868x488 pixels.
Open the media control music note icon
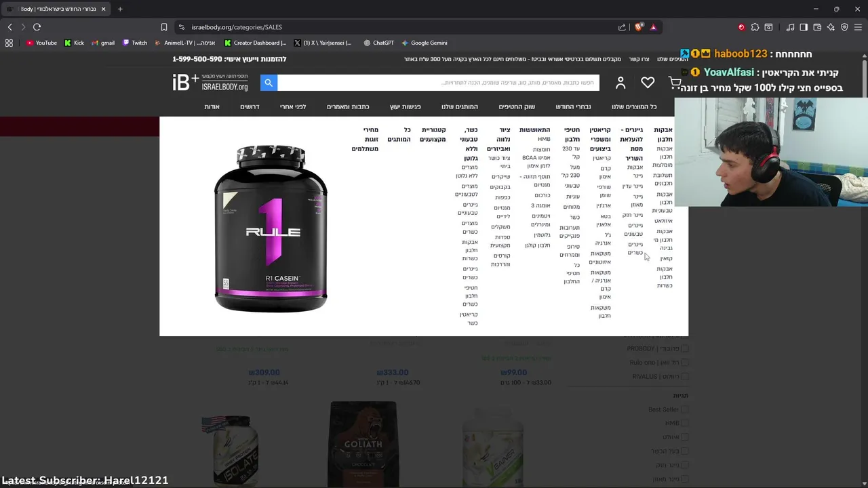pyautogui.click(x=790, y=27)
